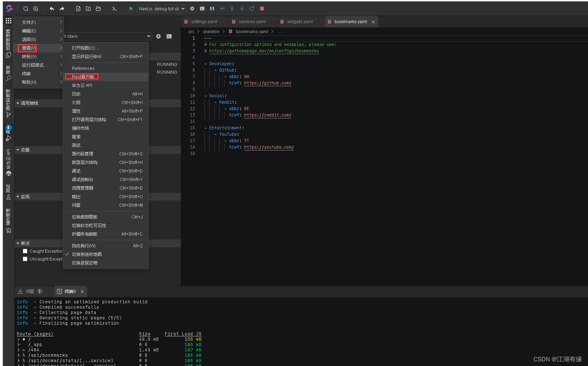Open the debug sidebar with badge 4
The image size is (588, 366).
pyautogui.click(x=9, y=133)
